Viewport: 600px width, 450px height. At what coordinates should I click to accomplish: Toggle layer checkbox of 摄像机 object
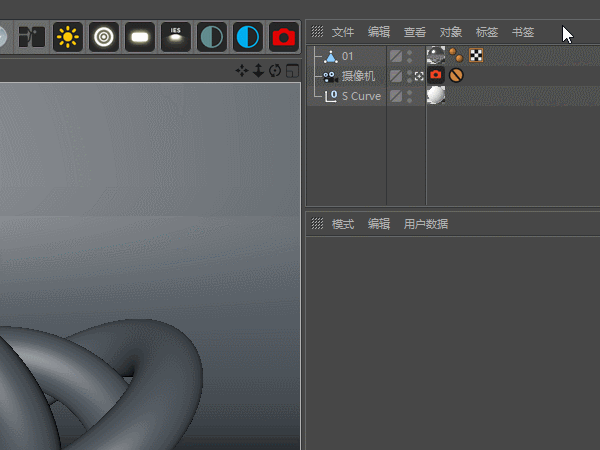click(396, 76)
